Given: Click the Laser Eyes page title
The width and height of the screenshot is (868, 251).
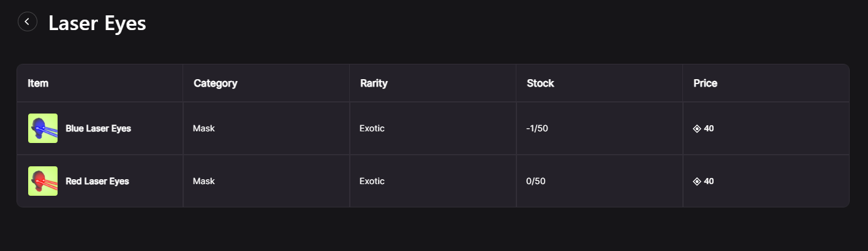Looking at the screenshot, I should (x=97, y=23).
